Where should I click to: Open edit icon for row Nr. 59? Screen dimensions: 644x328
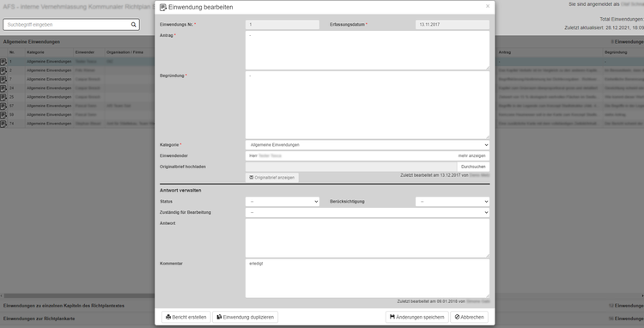(x=3, y=115)
